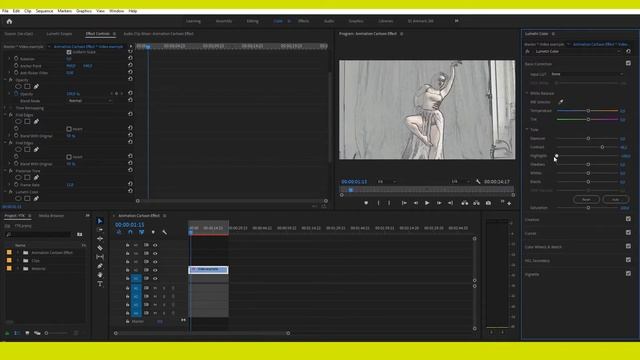Image resolution: width=640 pixels, height=360 pixels.
Task: Select the Razor tool
Action: tap(100, 248)
